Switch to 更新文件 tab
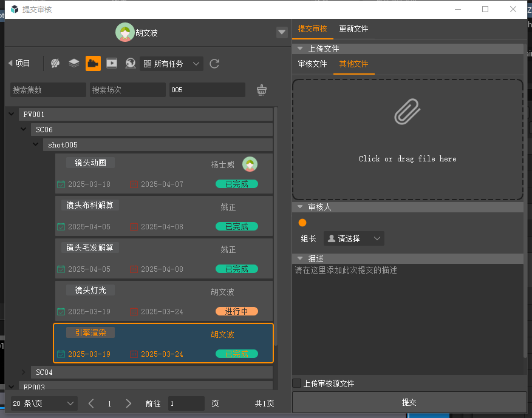Image resolution: width=532 pixels, height=418 pixels. coord(353,29)
